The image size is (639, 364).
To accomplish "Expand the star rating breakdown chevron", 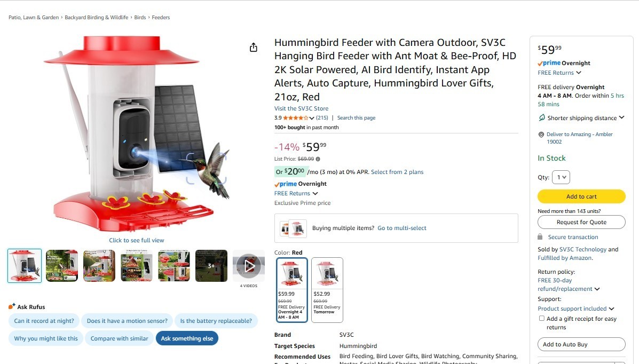I will 312,118.
